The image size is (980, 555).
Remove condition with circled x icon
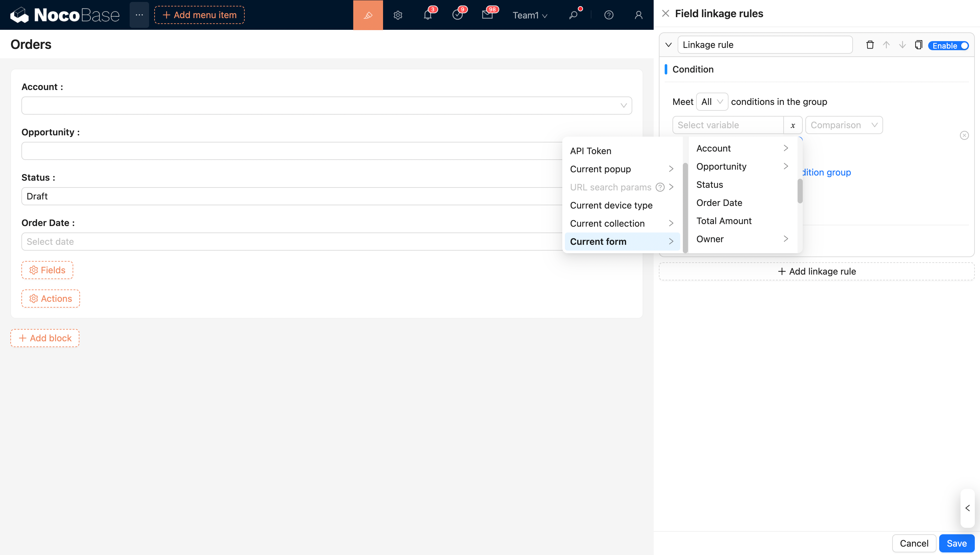pyautogui.click(x=964, y=135)
